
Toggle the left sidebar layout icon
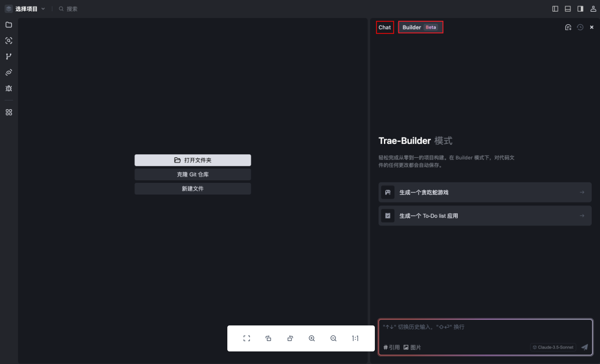[x=555, y=9]
